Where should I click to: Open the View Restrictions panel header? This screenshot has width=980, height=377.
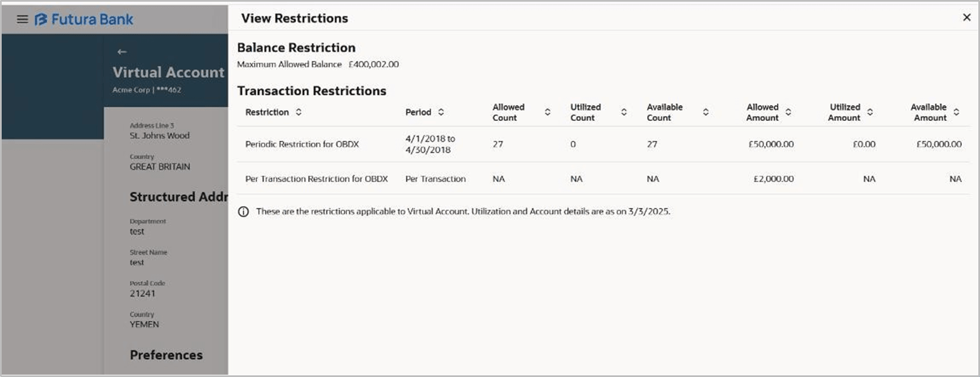[293, 18]
